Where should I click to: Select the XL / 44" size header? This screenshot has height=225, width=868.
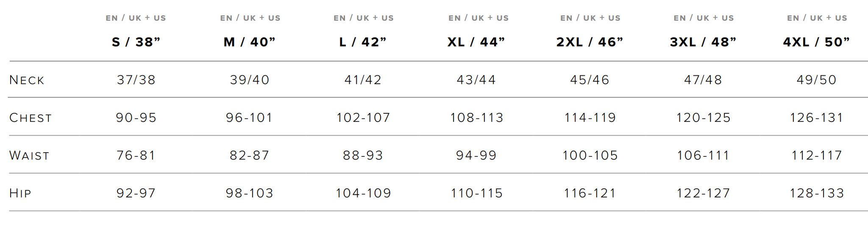pyautogui.click(x=476, y=42)
